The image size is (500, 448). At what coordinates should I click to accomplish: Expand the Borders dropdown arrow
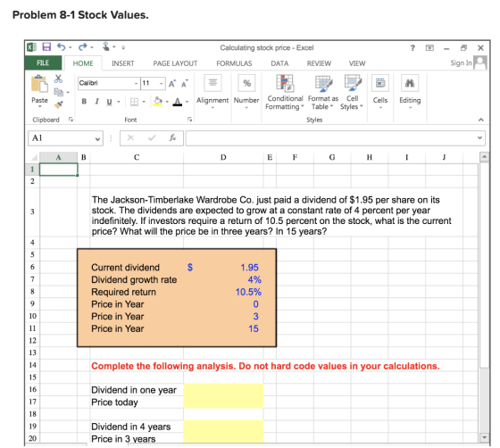[144, 102]
